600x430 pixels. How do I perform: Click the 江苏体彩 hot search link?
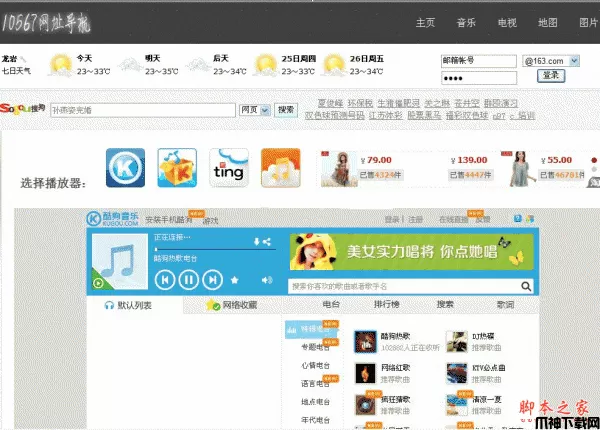pos(385,116)
